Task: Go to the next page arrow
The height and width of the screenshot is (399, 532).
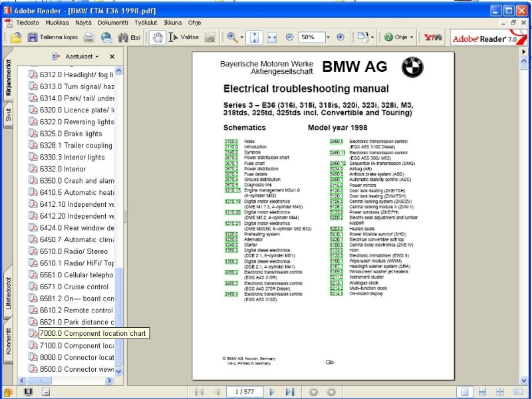Action: [x=273, y=392]
